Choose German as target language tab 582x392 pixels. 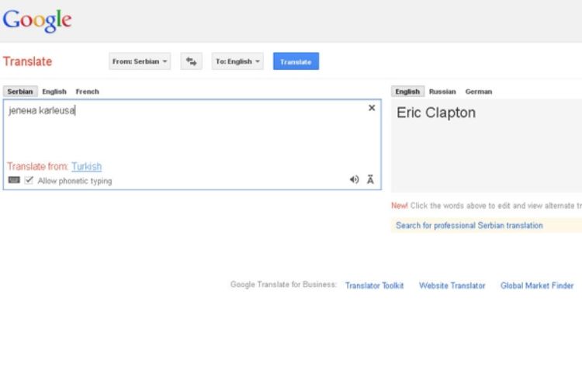479,92
